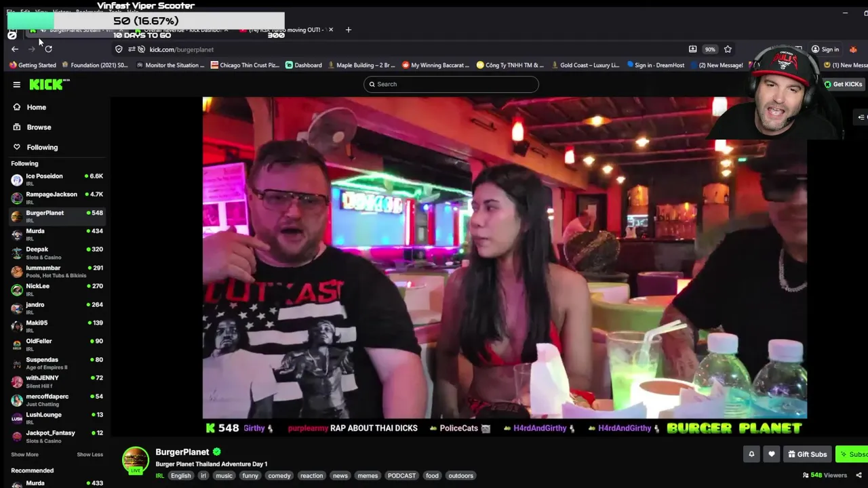Screen dimensions: 868x488
Task: Open the Getting Started bookmark
Action: [x=33, y=65]
